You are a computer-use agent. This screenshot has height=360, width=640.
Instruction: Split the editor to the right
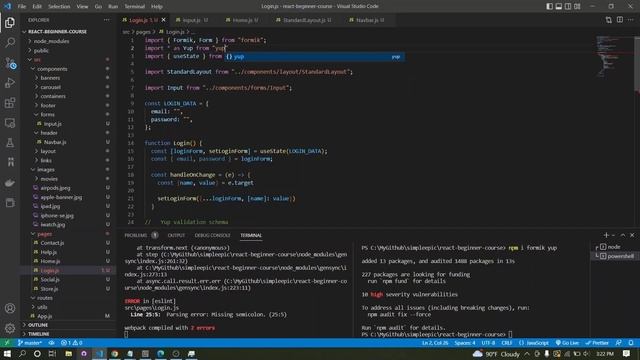click(620, 20)
